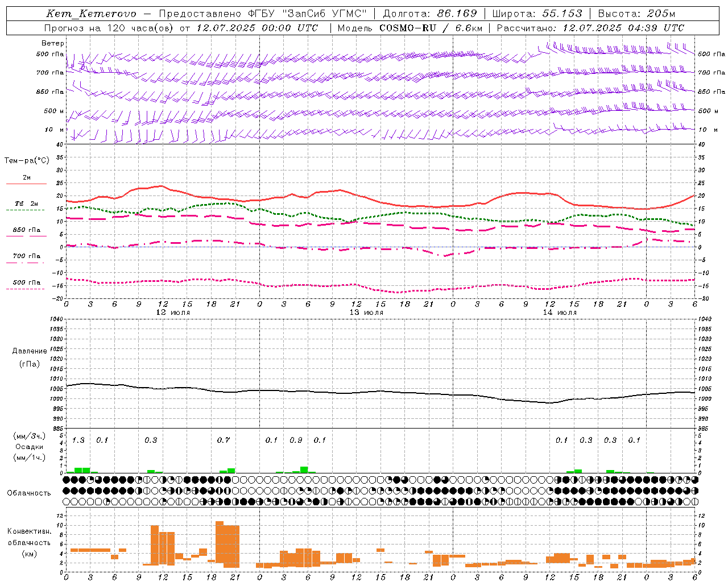Click the "Давление" pressure panel label

30,351
